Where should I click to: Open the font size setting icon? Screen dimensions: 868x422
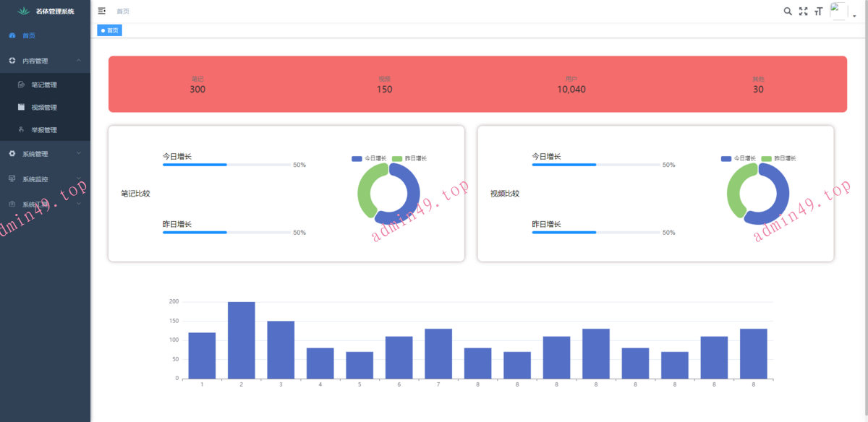818,11
